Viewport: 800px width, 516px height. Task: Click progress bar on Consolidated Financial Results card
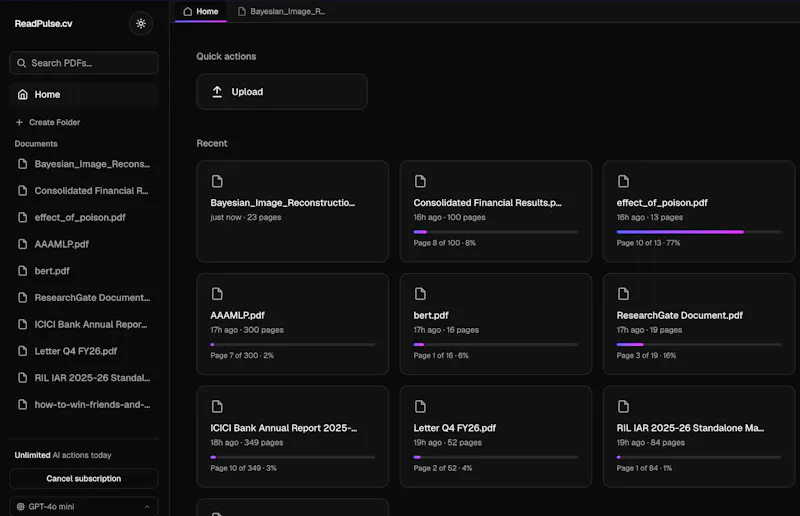tap(496, 232)
